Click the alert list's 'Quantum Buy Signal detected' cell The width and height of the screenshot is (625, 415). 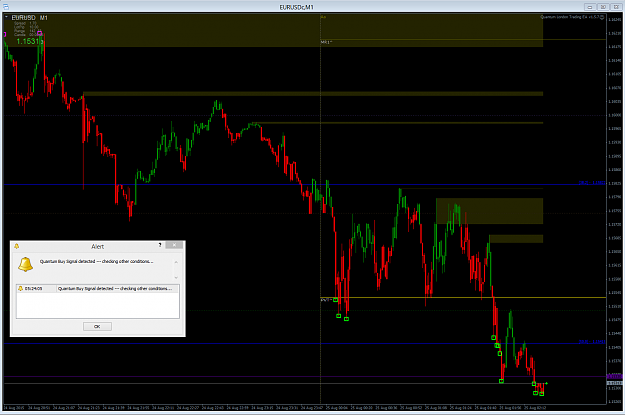coord(115,289)
